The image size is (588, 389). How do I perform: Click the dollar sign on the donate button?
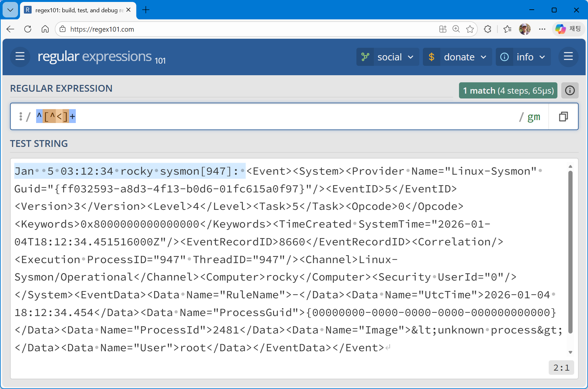pyautogui.click(x=432, y=57)
